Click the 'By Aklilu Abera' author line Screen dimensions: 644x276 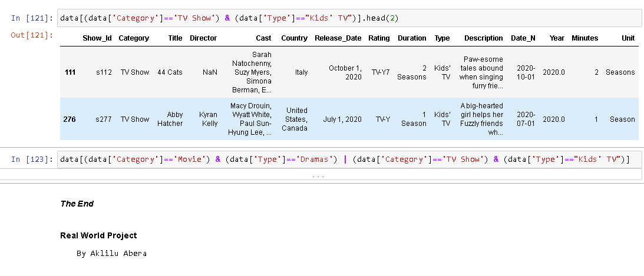(111, 254)
